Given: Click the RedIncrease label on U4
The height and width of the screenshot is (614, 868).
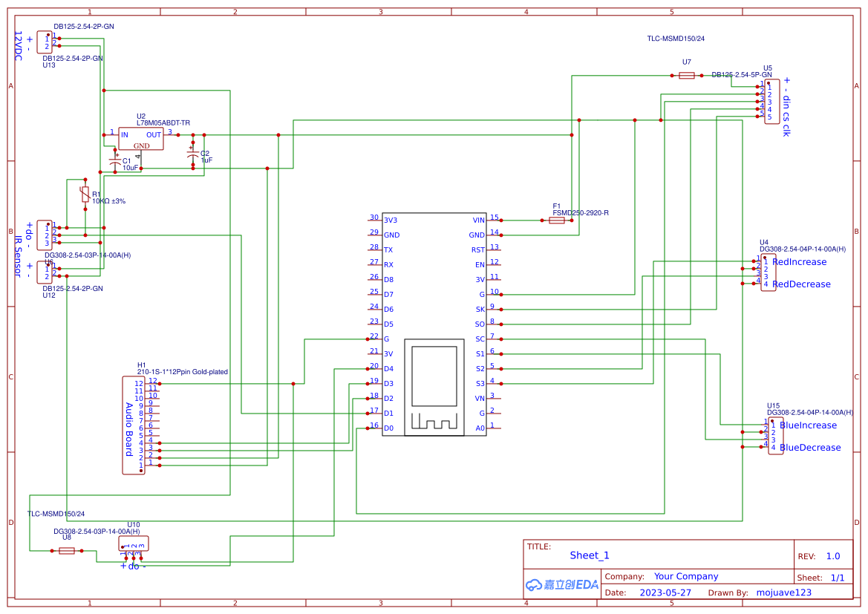Looking at the screenshot, I should pyautogui.click(x=800, y=262).
